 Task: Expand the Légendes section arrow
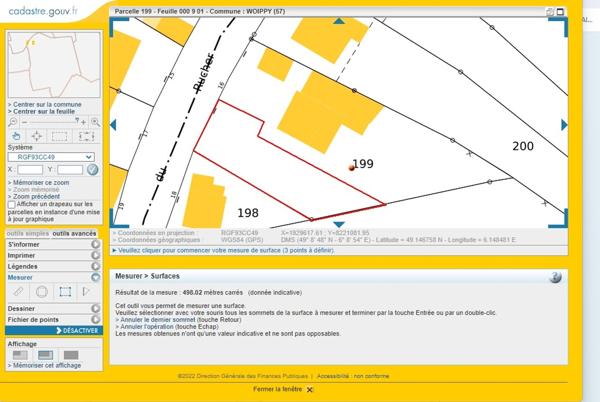pos(95,266)
